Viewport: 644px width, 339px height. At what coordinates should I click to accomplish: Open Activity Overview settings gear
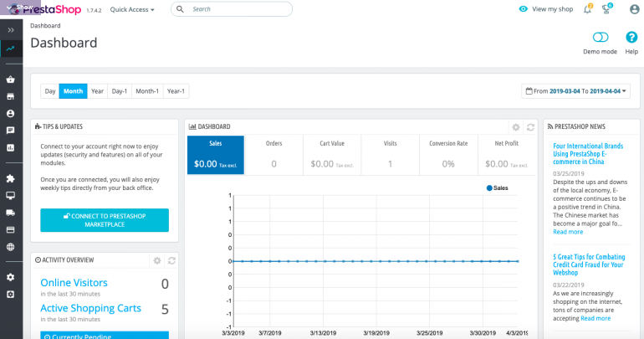click(156, 260)
